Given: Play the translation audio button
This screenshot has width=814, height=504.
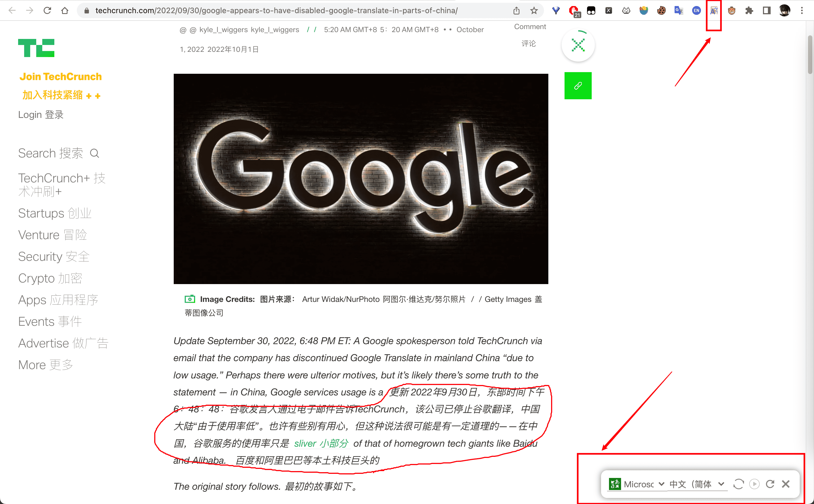Looking at the screenshot, I should click(754, 484).
